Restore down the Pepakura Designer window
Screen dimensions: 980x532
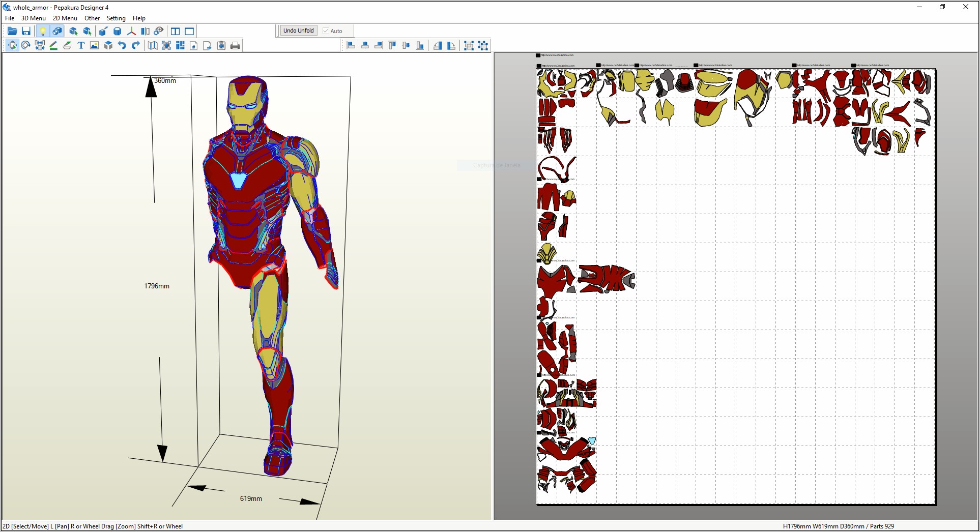942,7
